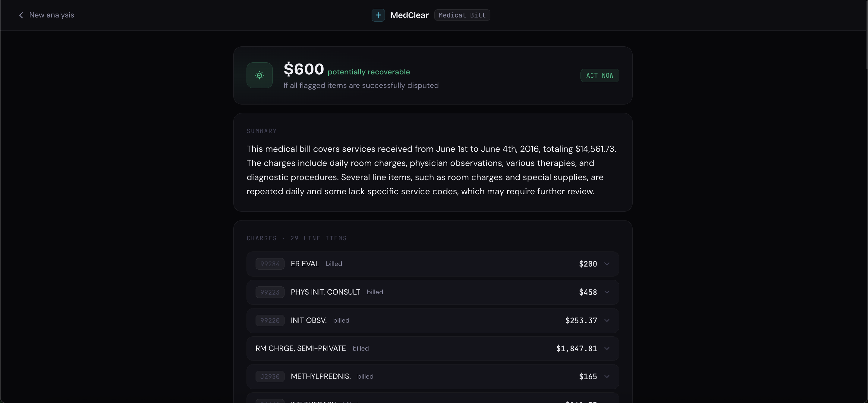Click the 99220 code badge

pyautogui.click(x=269, y=320)
